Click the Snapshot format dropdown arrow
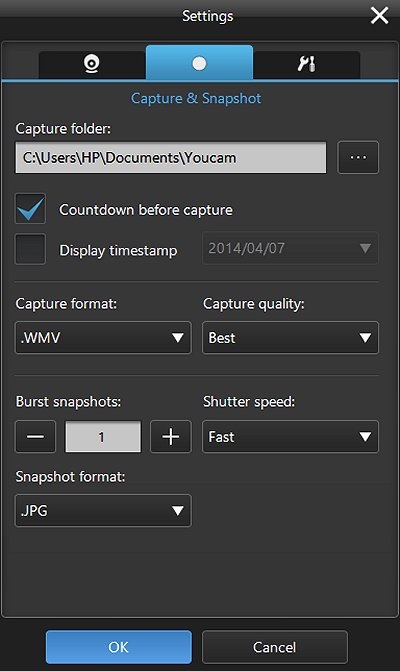The width and height of the screenshot is (400, 671). click(178, 511)
